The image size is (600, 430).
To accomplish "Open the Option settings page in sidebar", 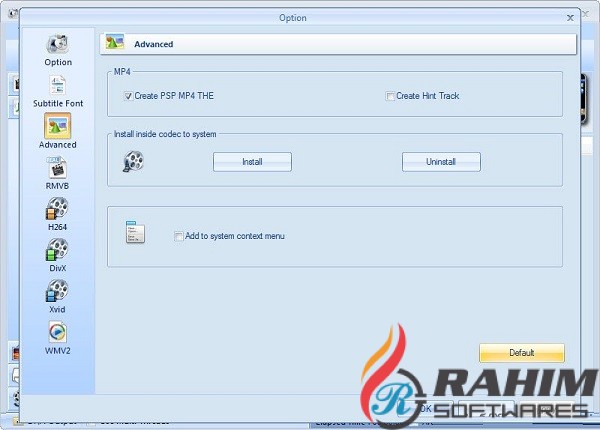I will [58, 50].
